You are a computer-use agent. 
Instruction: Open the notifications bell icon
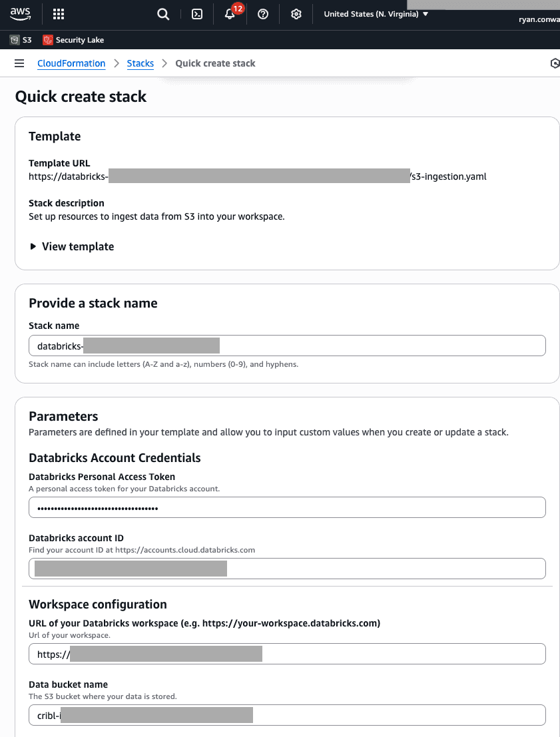click(230, 14)
